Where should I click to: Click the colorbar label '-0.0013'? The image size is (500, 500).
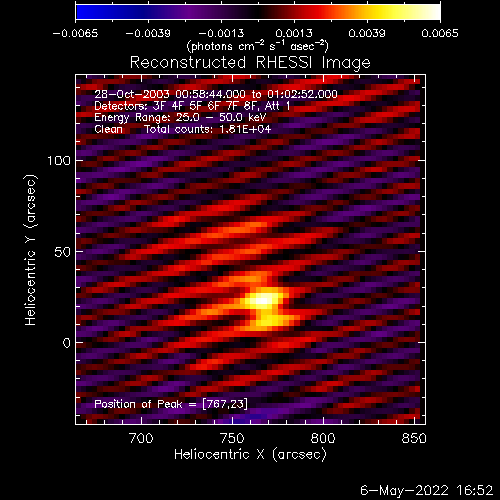coord(221,33)
